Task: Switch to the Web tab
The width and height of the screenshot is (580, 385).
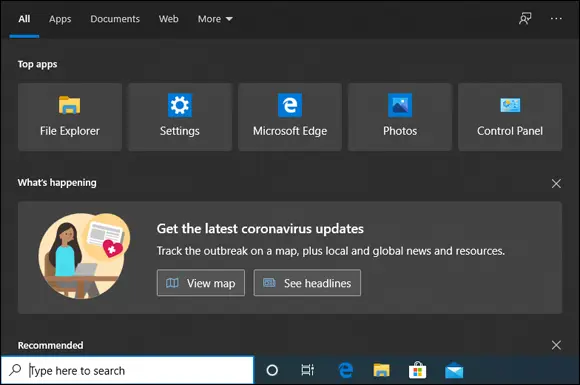Action: coord(169,19)
